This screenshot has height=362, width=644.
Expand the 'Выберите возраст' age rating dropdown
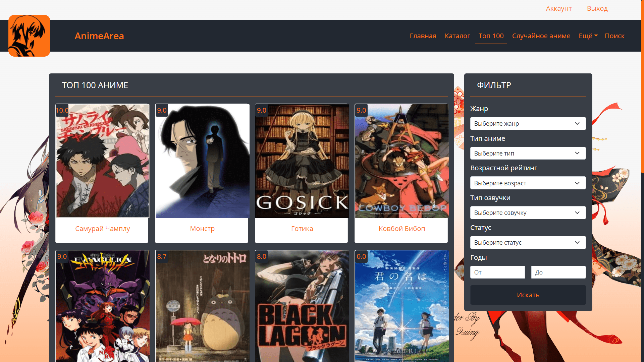point(528,183)
